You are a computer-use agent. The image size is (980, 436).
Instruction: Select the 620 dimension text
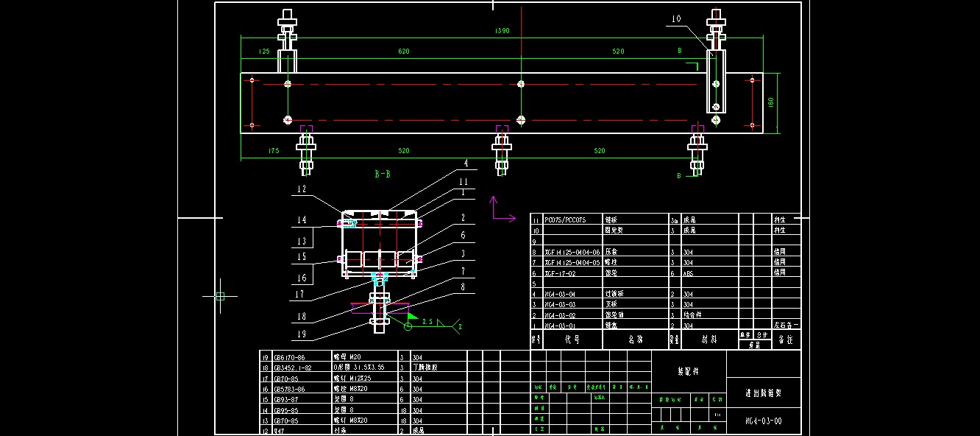(x=404, y=52)
